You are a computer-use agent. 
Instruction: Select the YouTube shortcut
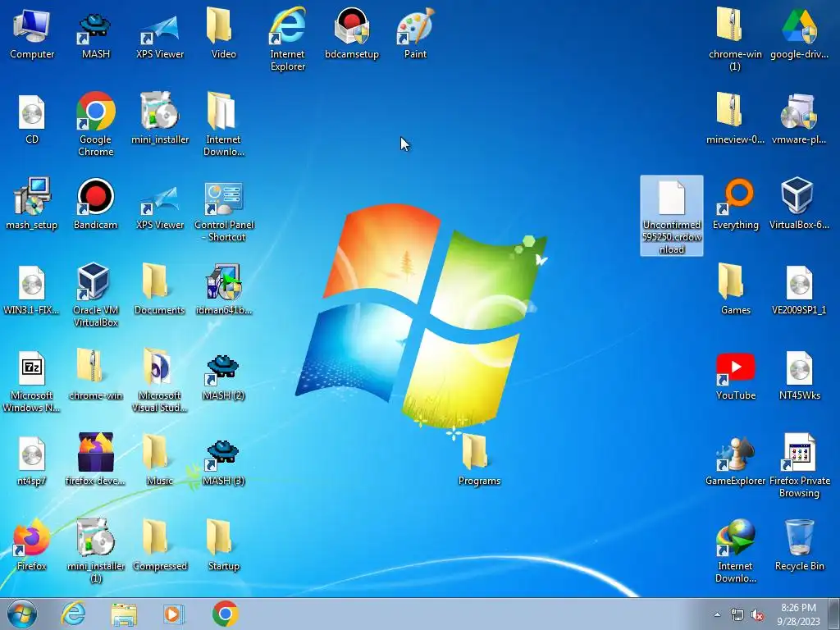(735, 375)
